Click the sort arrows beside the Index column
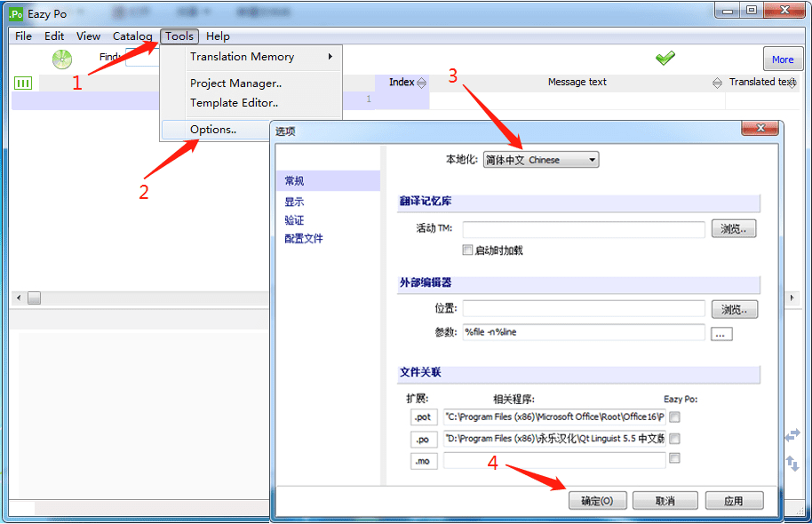Screen dimensions: 812x524 point(422,83)
